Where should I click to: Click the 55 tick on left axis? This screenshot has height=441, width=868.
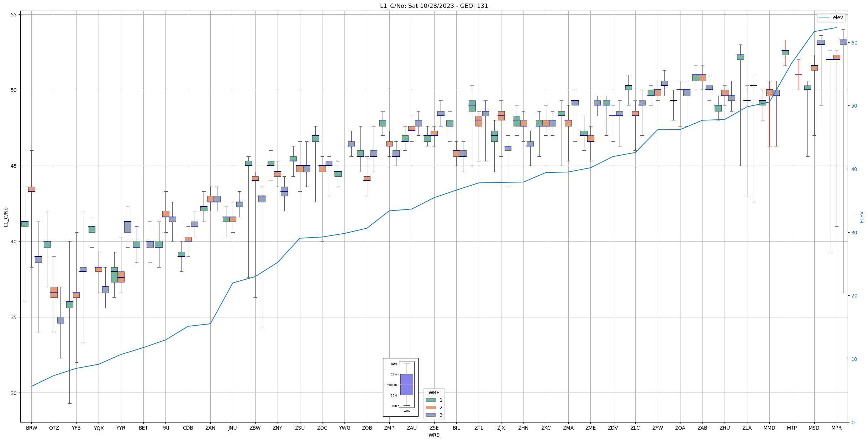tap(14, 15)
